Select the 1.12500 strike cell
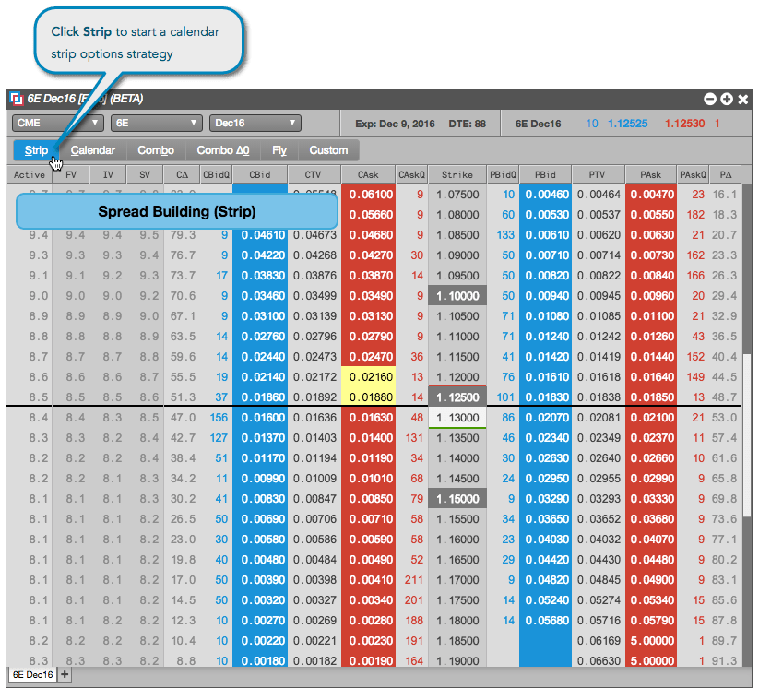 (457, 397)
